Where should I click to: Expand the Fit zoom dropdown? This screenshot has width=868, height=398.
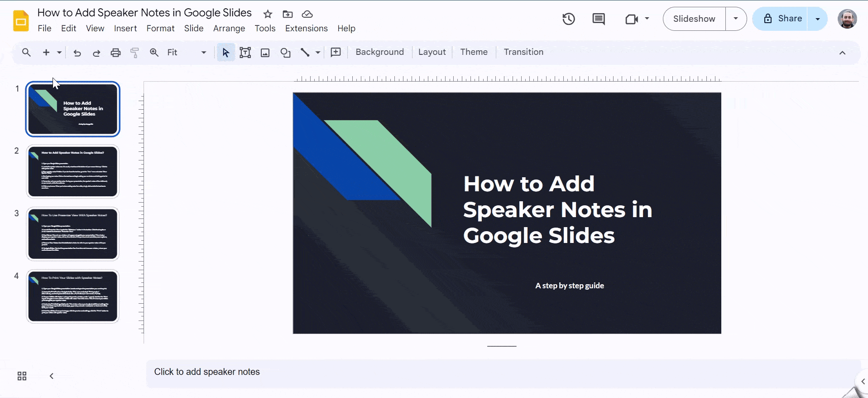click(x=203, y=53)
